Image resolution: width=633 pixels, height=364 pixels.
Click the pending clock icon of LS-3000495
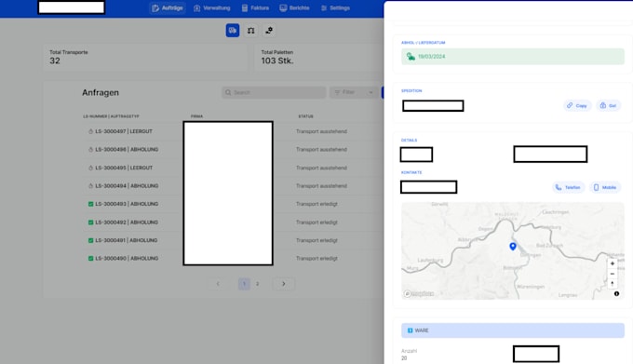pyautogui.click(x=90, y=168)
